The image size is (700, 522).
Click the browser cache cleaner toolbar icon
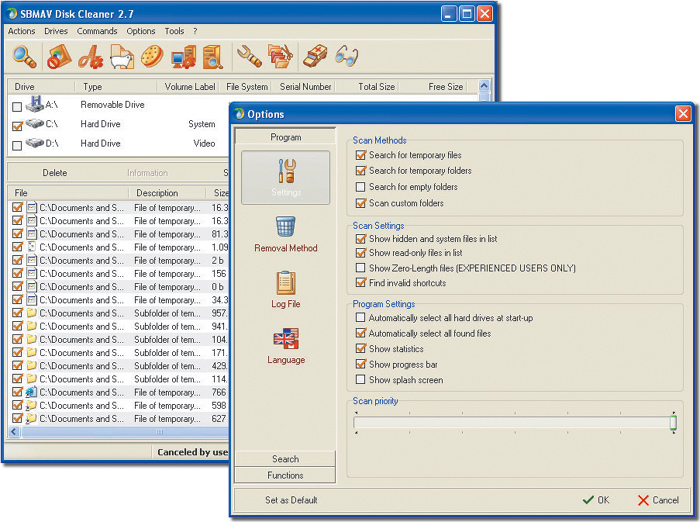(59, 57)
